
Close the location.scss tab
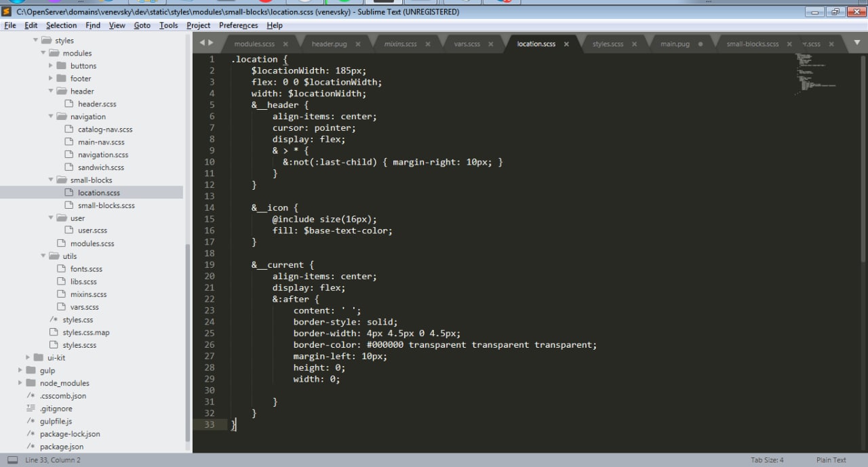tap(566, 44)
